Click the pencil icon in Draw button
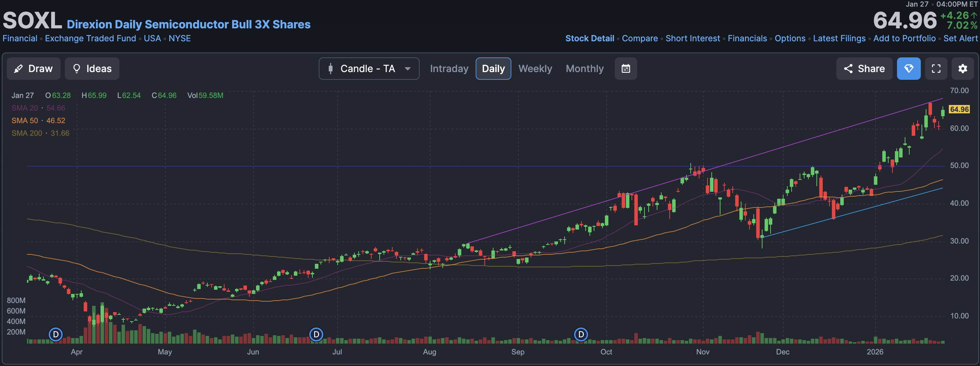 click(18, 69)
